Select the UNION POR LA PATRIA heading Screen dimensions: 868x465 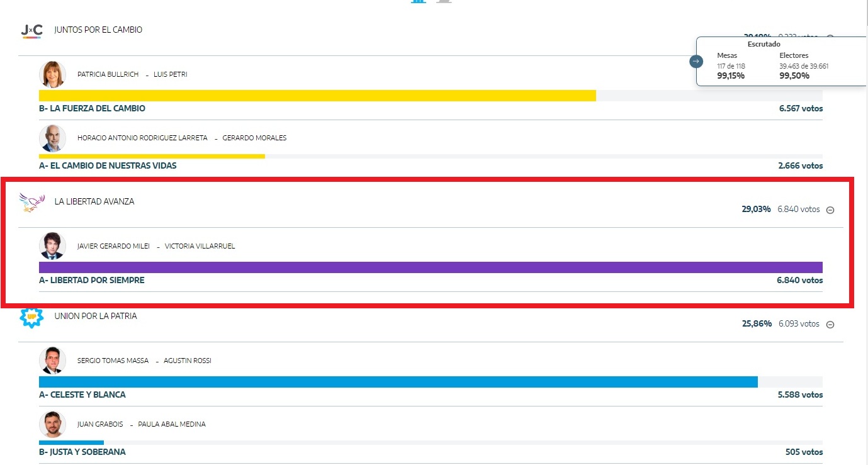click(x=96, y=316)
